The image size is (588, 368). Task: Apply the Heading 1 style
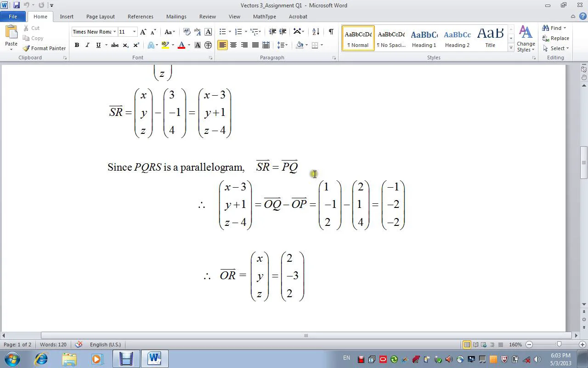[424, 38]
